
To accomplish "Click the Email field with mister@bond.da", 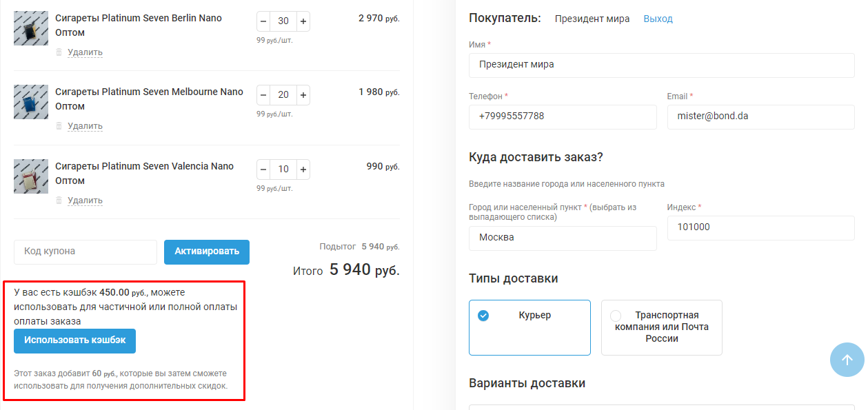I will (x=760, y=116).
